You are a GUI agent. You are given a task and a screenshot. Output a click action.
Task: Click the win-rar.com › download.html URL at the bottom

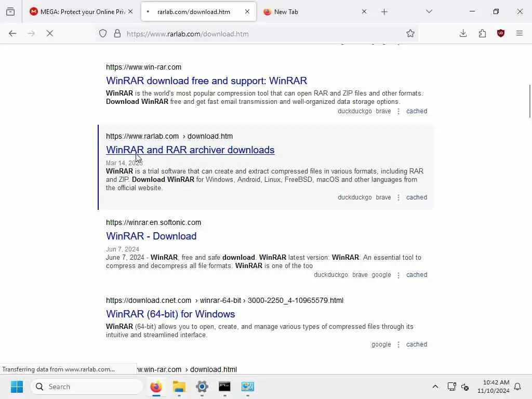(x=187, y=369)
